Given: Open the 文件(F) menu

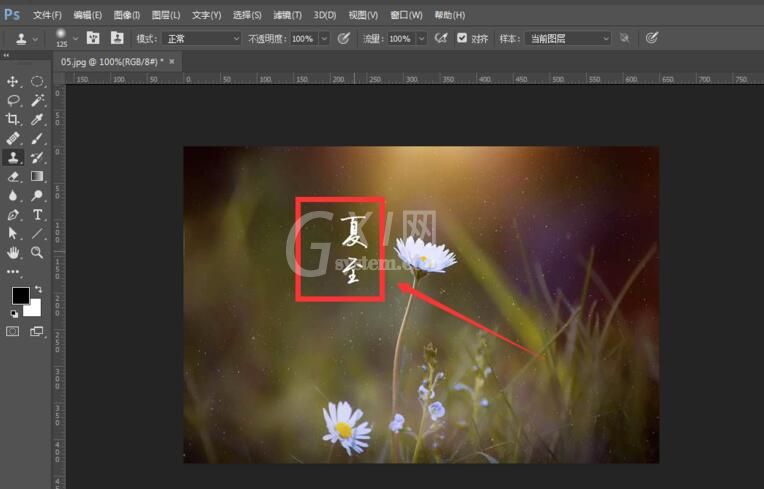Looking at the screenshot, I should 47,15.
